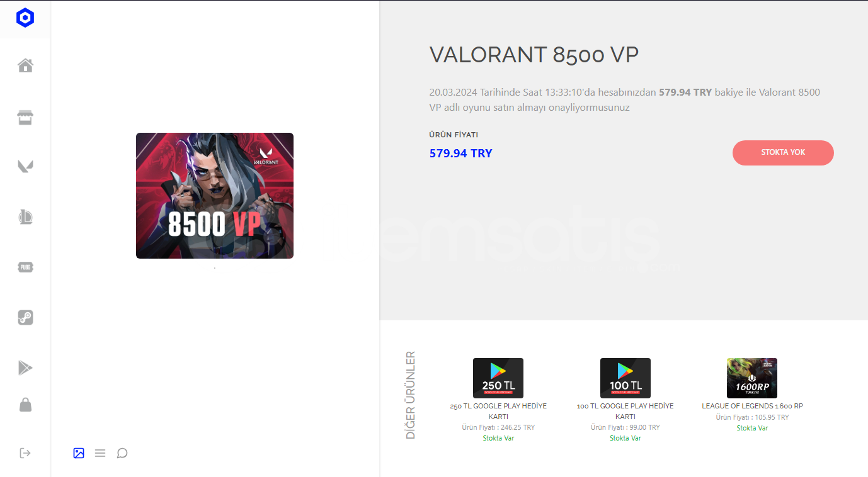The image size is (868, 477).
Task: Click the Valorant 8500 VP product image
Action: pos(215,196)
